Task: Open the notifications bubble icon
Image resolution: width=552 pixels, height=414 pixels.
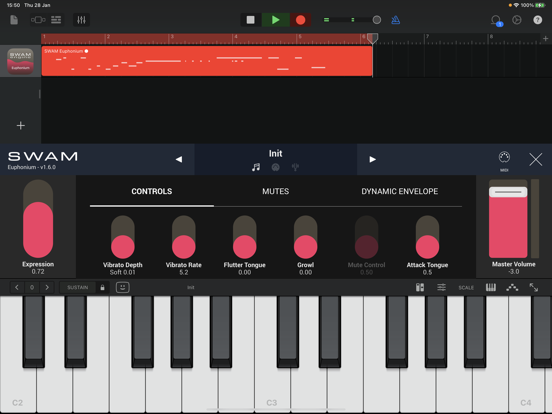Action: click(497, 20)
